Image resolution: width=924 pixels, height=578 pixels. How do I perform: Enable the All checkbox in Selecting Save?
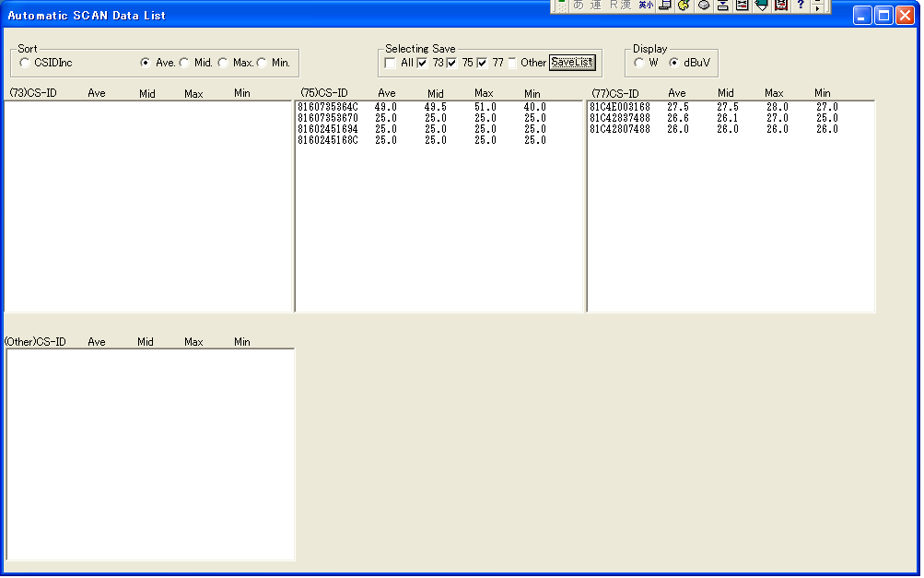(391, 63)
